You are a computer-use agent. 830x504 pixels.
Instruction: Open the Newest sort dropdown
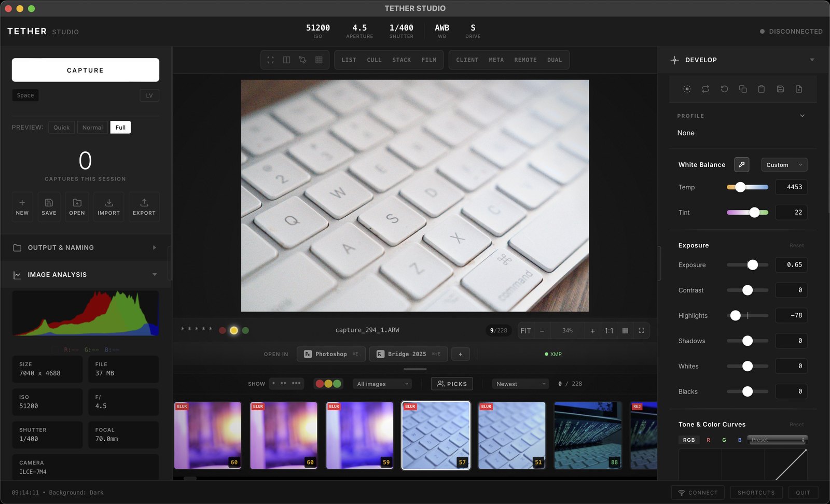click(521, 384)
